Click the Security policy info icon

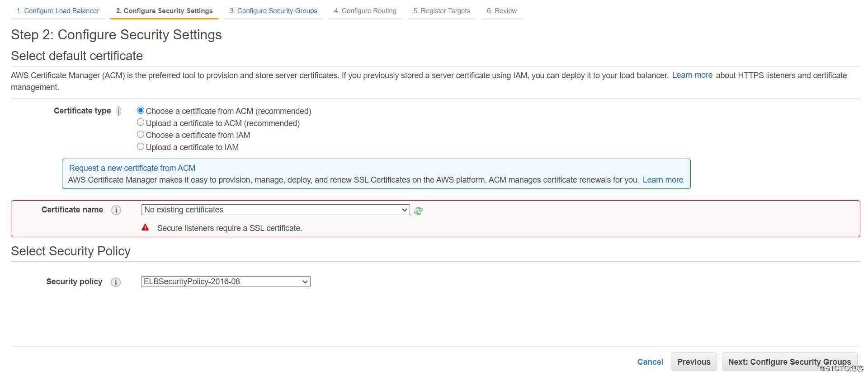point(116,282)
